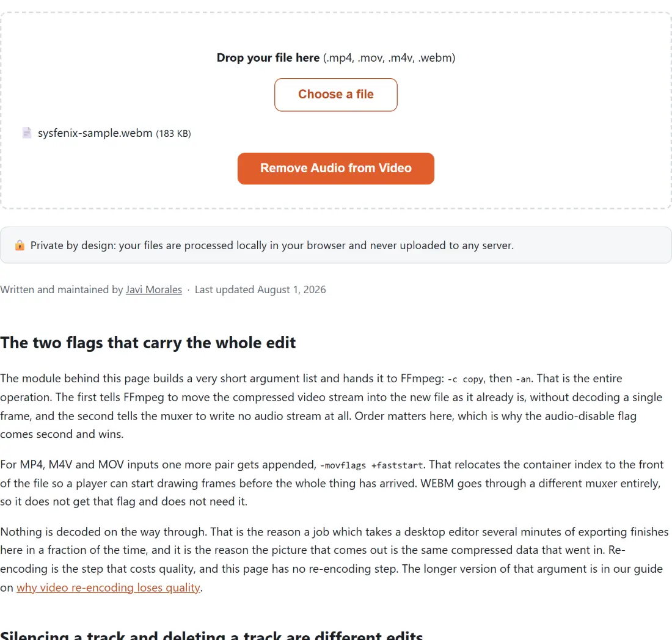Click the paragraph starting For MP4, M4V and MOV
This screenshot has height=640, width=672.
pyautogui.click(x=332, y=483)
